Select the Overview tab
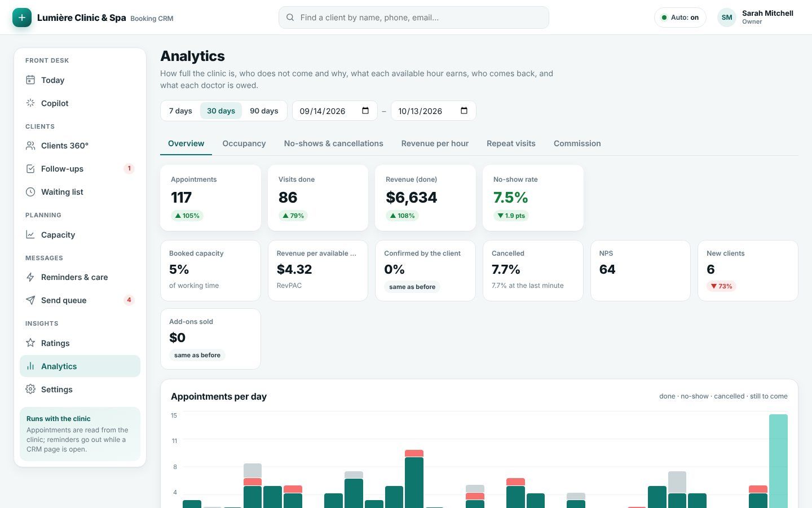This screenshot has height=508, width=812. 186,143
